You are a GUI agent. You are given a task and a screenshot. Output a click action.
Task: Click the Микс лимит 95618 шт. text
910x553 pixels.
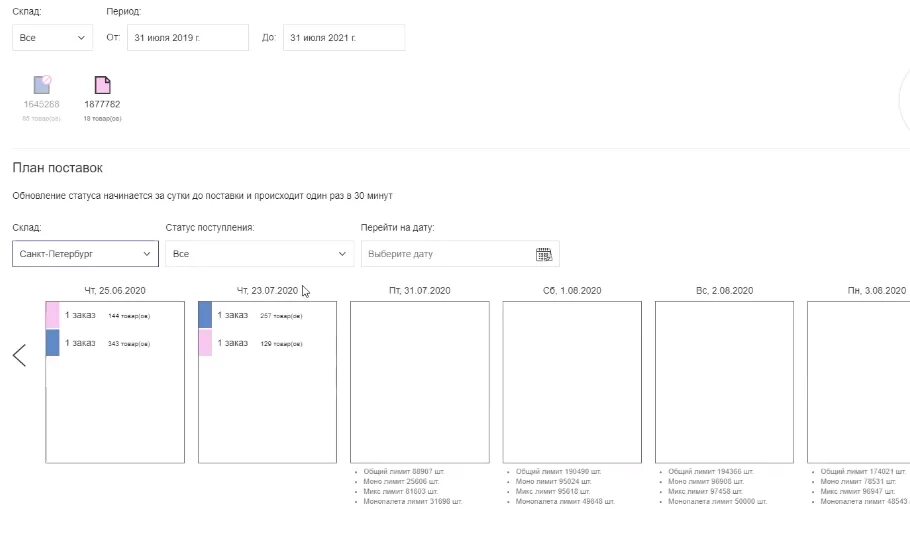click(x=553, y=491)
